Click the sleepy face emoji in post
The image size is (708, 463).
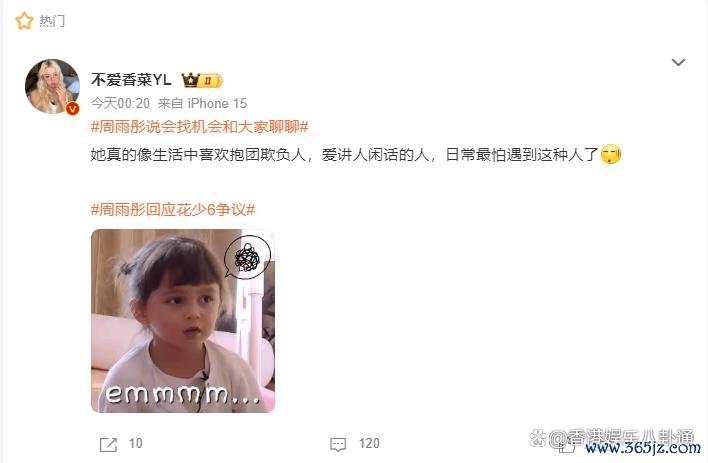coord(611,155)
